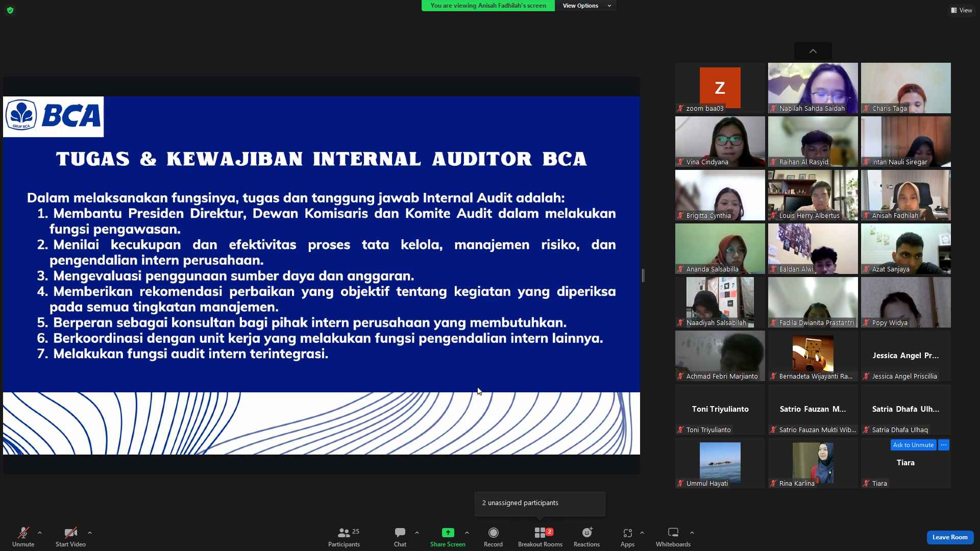
Task: Open the View Options dropdown
Action: click(x=586, y=6)
